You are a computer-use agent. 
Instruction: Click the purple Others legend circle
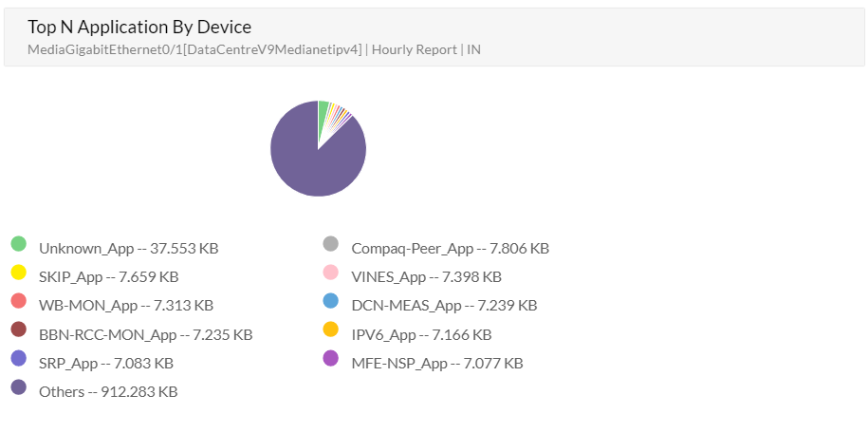click(x=18, y=386)
